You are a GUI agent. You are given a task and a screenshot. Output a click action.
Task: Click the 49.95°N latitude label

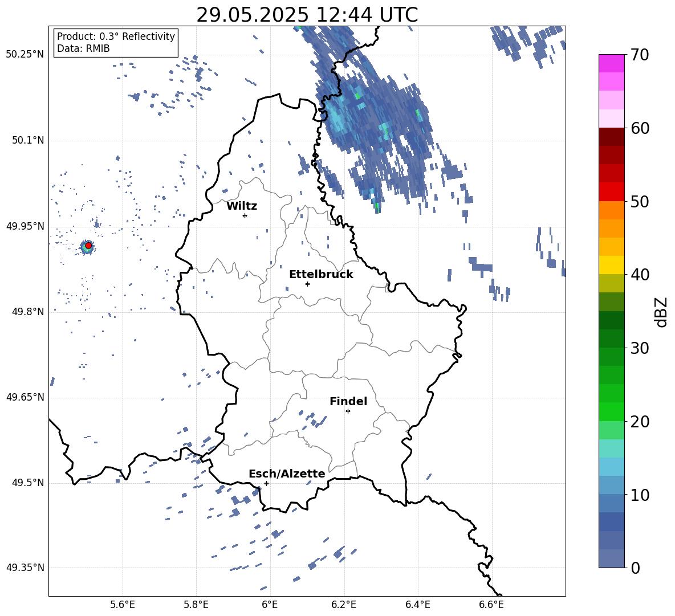(25, 226)
